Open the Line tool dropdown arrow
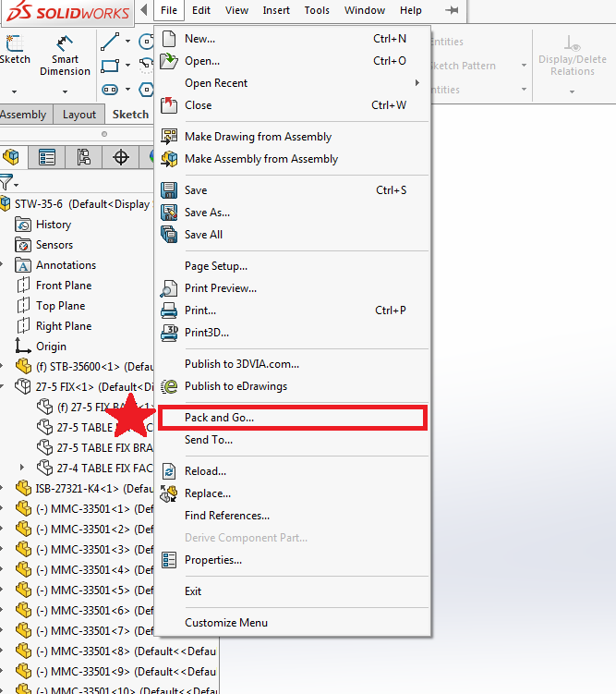This screenshot has width=616, height=694. point(127,42)
